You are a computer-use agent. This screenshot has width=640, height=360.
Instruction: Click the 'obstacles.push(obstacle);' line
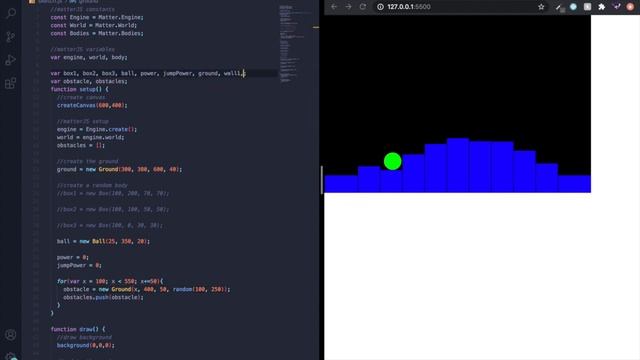103,297
